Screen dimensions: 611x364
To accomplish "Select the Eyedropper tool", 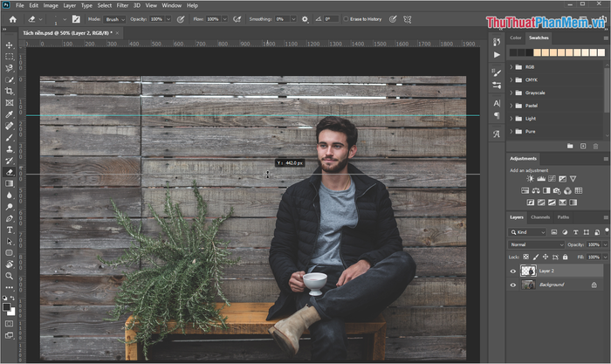I will click(10, 114).
